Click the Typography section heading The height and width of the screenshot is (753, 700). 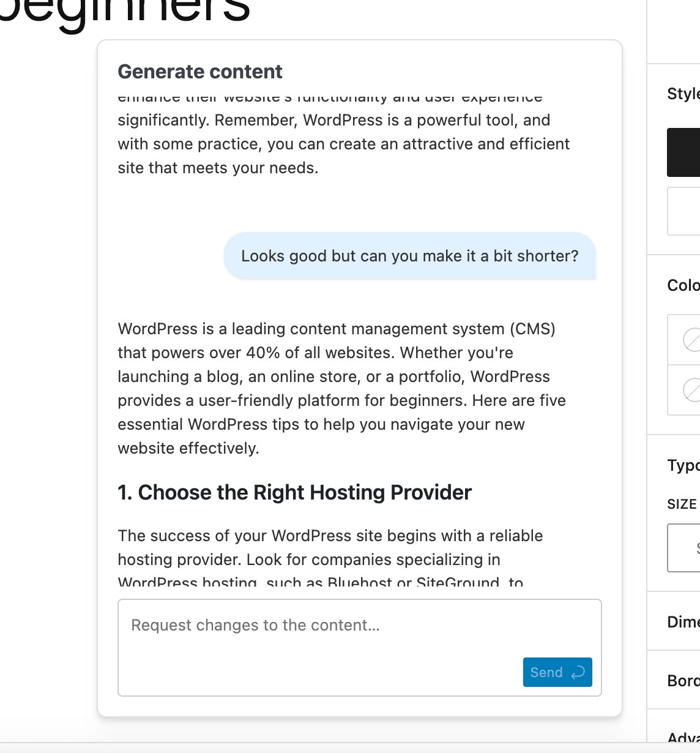click(683, 465)
